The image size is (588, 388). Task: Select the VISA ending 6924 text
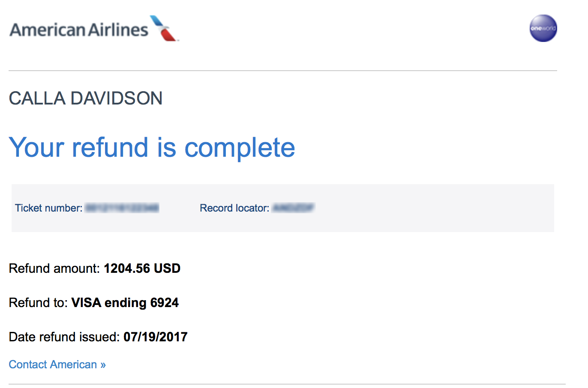point(125,303)
